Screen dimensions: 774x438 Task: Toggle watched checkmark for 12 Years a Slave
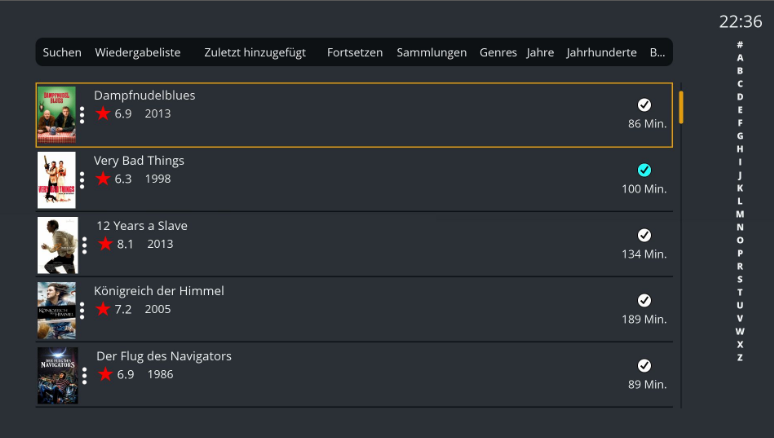click(x=644, y=235)
